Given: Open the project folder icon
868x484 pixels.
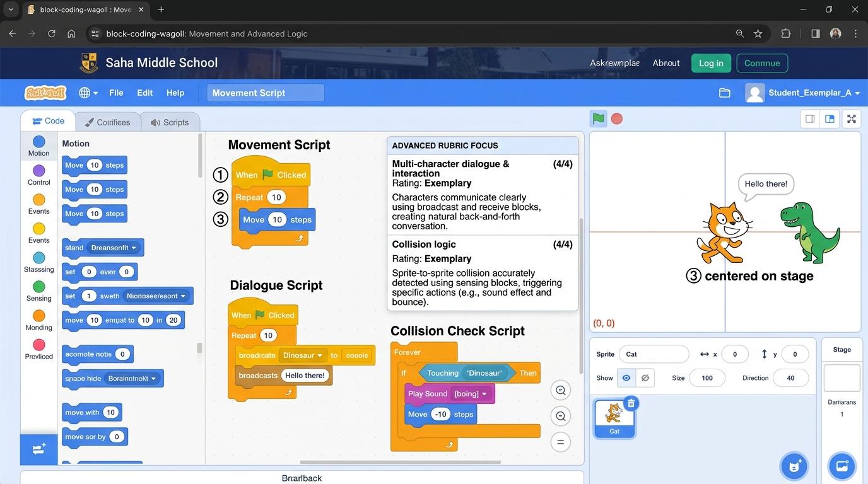Looking at the screenshot, I should 724,93.
